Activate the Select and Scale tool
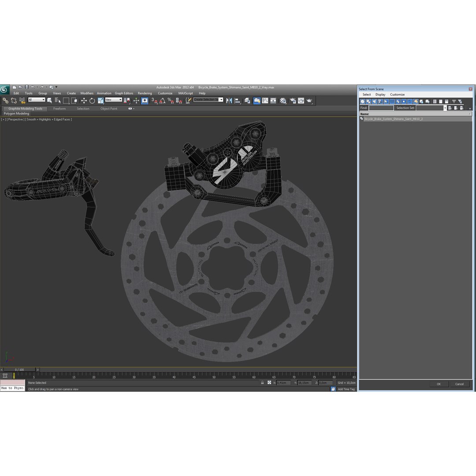Screen dimensions: 476x476 100,100
